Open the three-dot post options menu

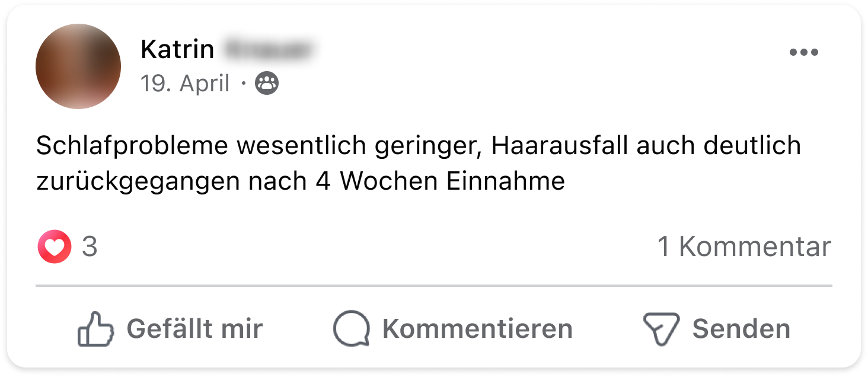pos(803,52)
